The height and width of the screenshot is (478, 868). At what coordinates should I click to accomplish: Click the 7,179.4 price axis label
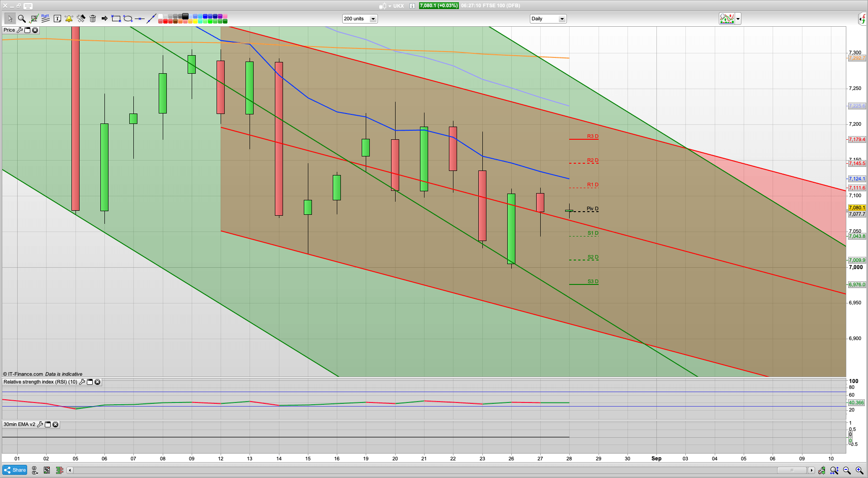[857, 139]
